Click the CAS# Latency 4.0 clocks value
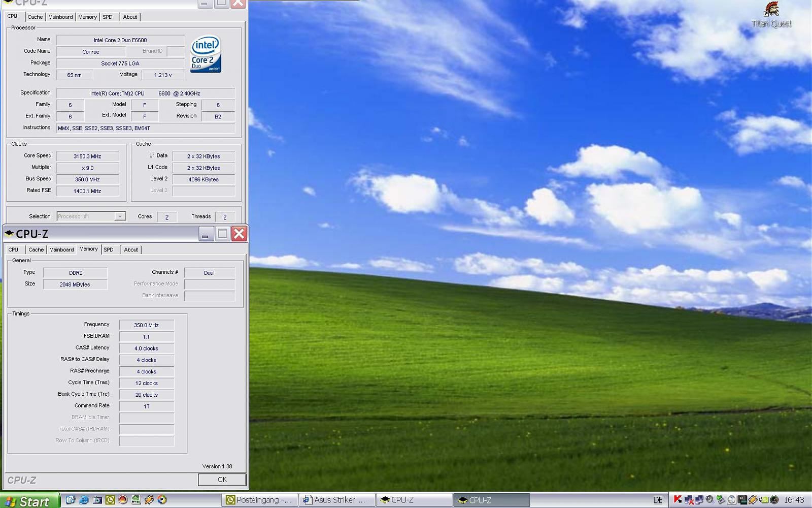Viewport: 812px width, 508px height. coord(146,348)
